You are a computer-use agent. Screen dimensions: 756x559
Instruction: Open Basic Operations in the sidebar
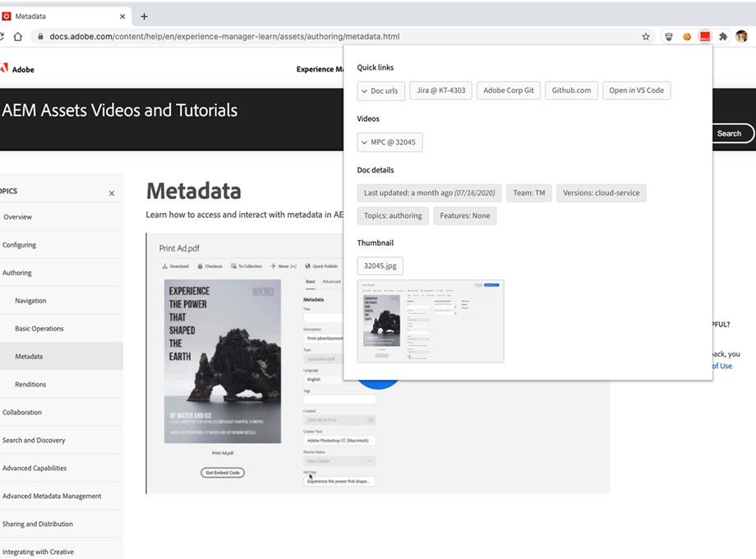pyautogui.click(x=39, y=329)
